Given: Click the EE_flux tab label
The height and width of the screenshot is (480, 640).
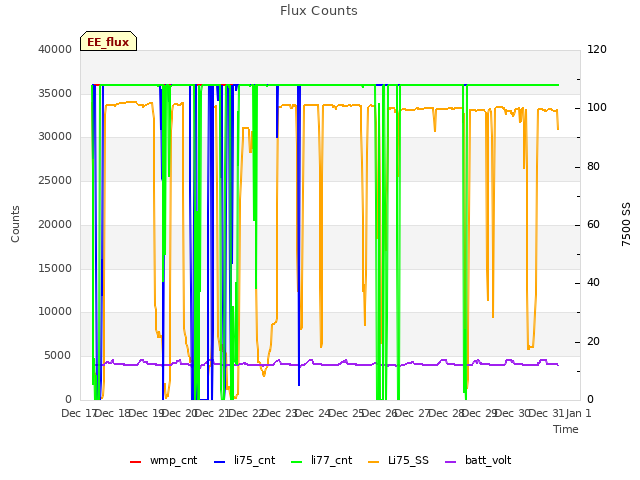Looking at the screenshot, I should (x=108, y=42).
